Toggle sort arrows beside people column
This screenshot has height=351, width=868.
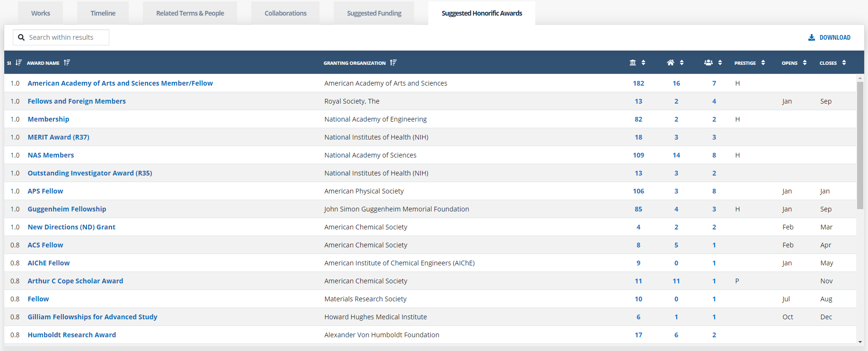(720, 62)
